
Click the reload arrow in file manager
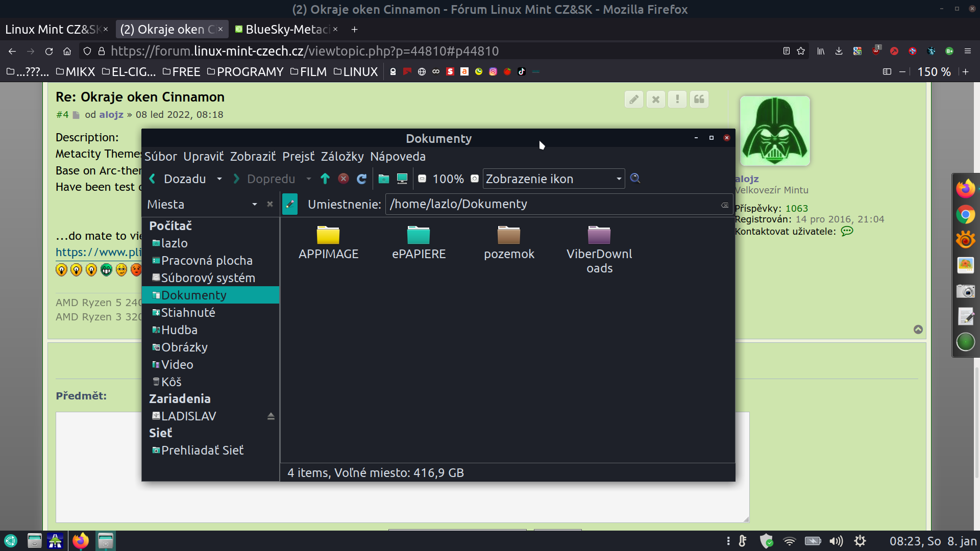[361, 179]
